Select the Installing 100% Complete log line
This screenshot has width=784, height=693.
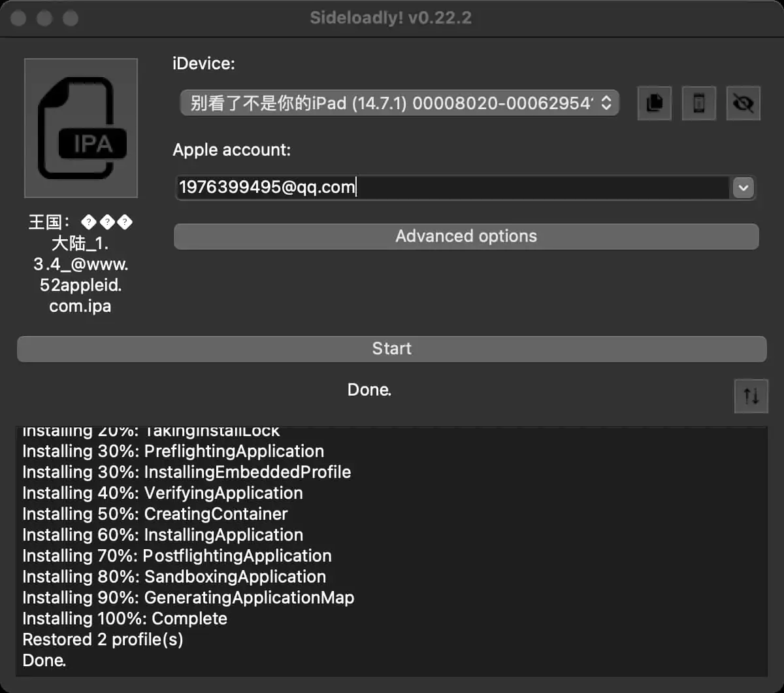tap(124, 618)
